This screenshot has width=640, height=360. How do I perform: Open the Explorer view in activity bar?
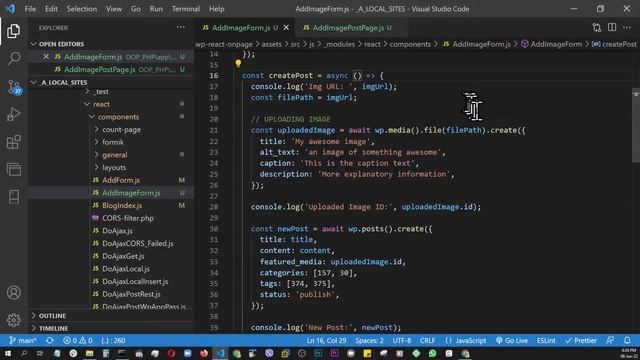pyautogui.click(x=13, y=31)
